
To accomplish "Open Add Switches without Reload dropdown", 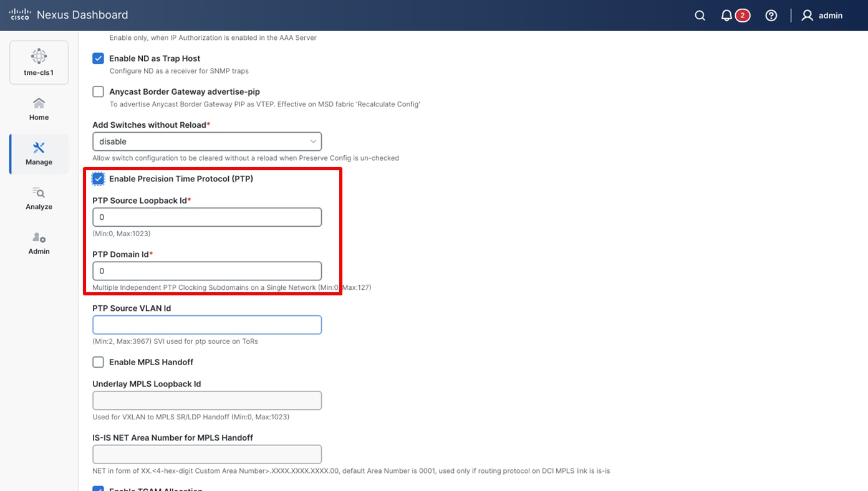I will [207, 141].
